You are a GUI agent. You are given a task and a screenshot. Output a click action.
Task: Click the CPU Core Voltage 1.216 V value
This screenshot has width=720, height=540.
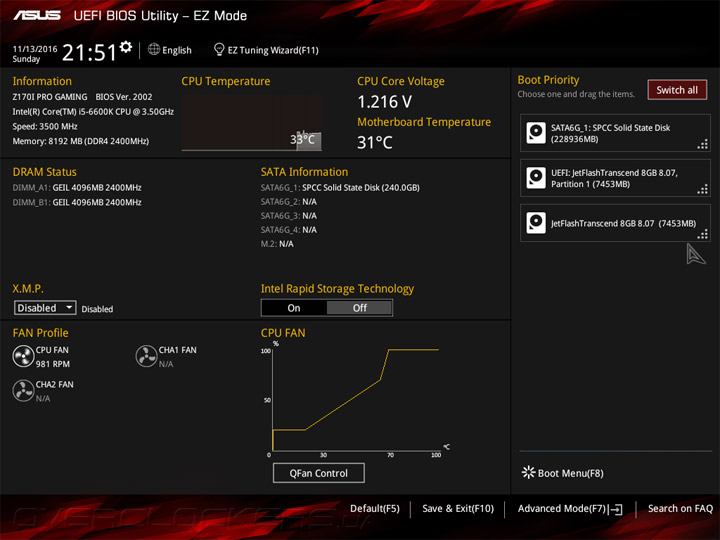[x=385, y=102]
